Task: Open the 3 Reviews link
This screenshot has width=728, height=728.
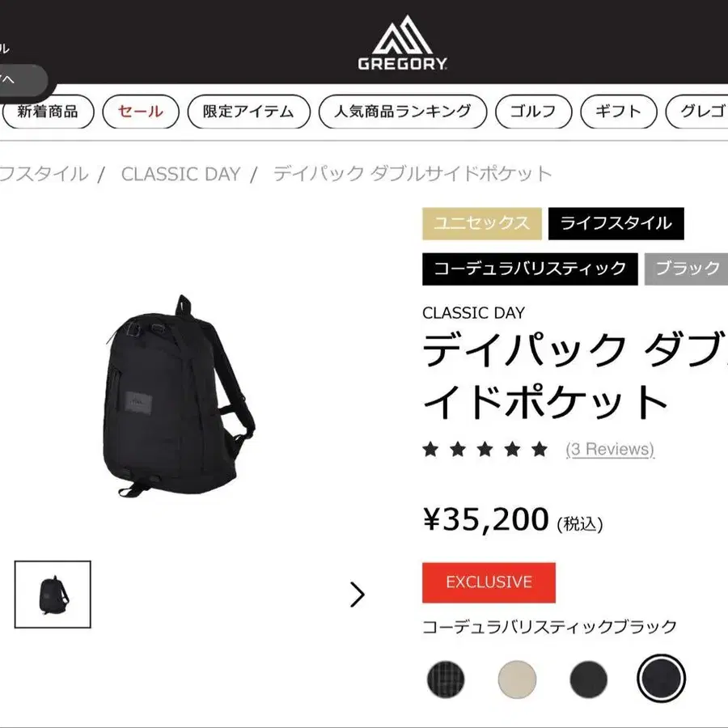Action: (610, 450)
